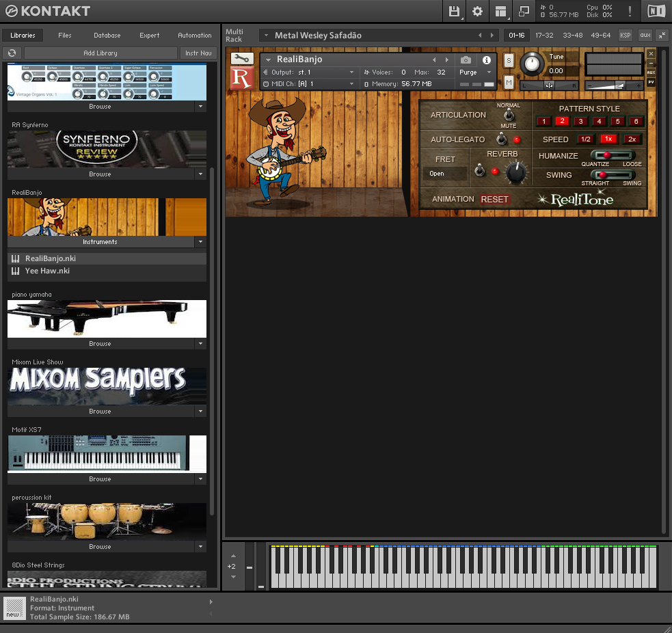This screenshot has width=672, height=633.
Task: Show rack page 17-32
Action: click(x=544, y=35)
